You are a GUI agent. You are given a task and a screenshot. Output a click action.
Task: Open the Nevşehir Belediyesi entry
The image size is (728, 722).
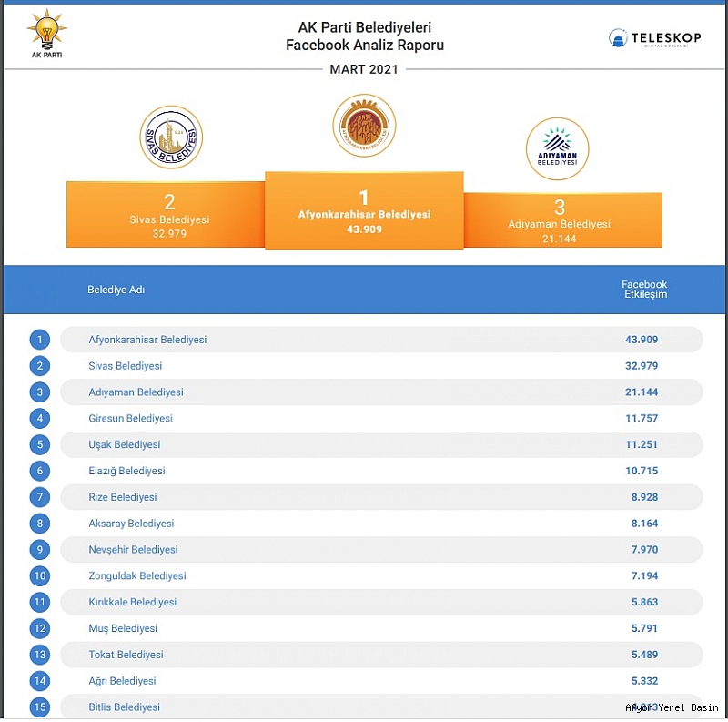click(133, 550)
